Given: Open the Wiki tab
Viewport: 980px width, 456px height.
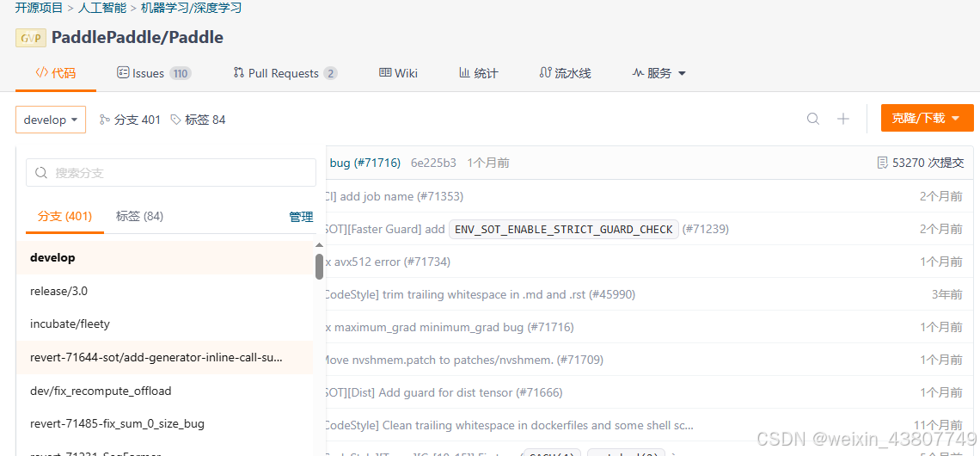Looking at the screenshot, I should point(399,73).
